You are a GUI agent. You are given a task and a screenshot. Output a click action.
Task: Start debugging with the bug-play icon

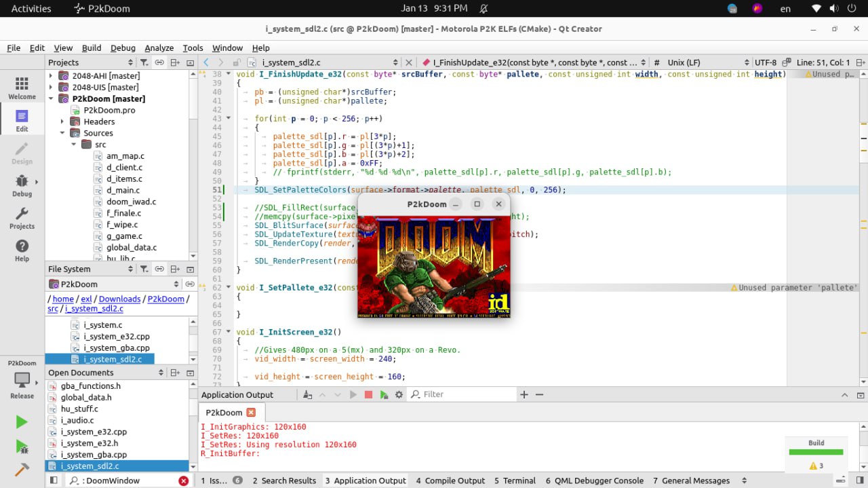coord(22,447)
